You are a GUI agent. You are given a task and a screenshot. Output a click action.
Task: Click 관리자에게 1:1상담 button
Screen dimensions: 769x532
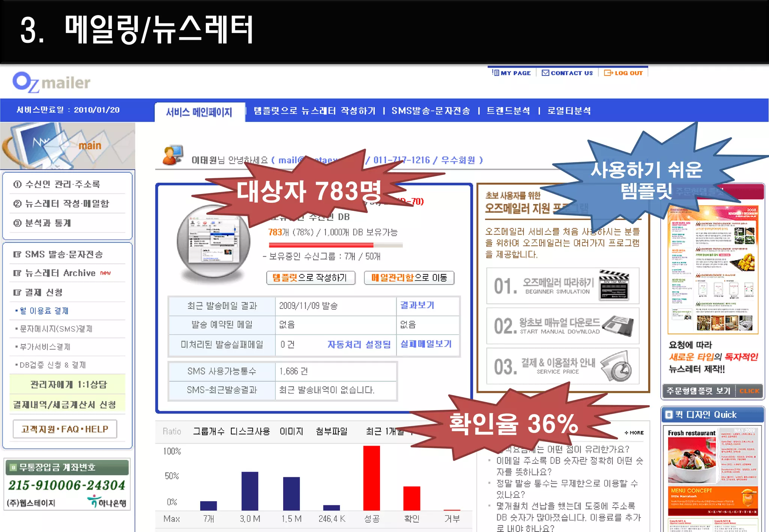(68, 385)
